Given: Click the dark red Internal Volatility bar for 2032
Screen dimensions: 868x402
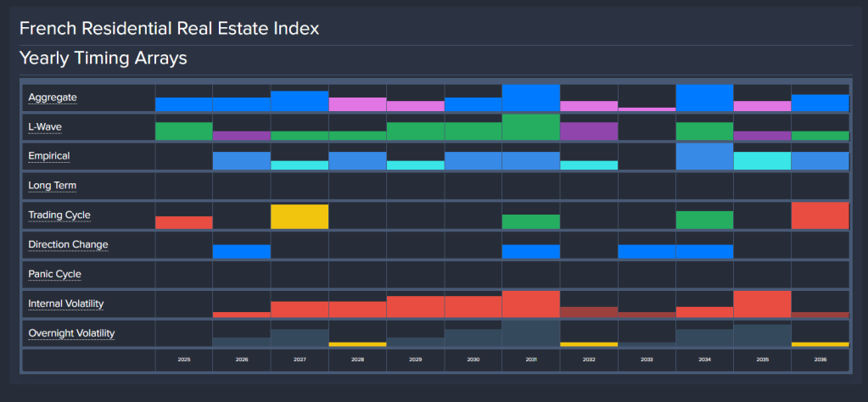Looking at the screenshot, I should (589, 312).
